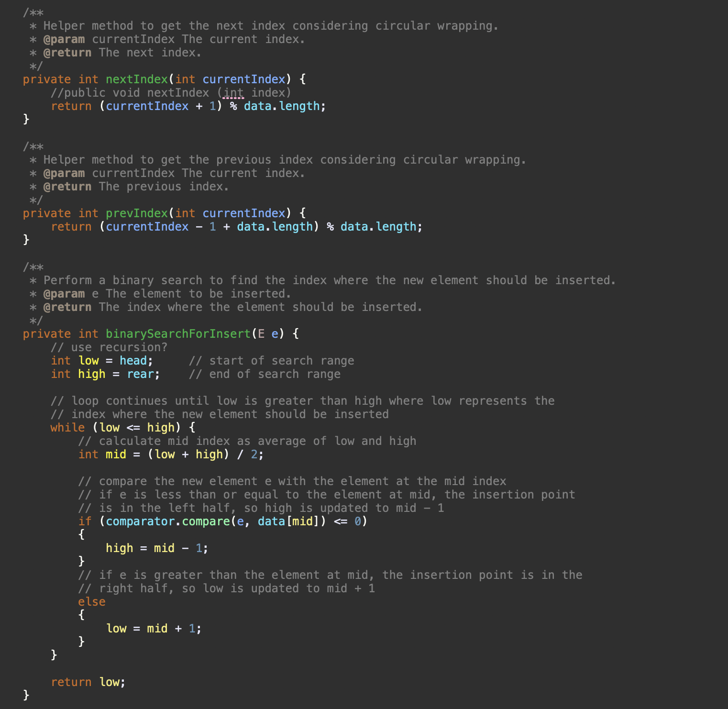This screenshot has height=709, width=728.
Task: Click the private keyword of prevIndex
Action: click(46, 213)
